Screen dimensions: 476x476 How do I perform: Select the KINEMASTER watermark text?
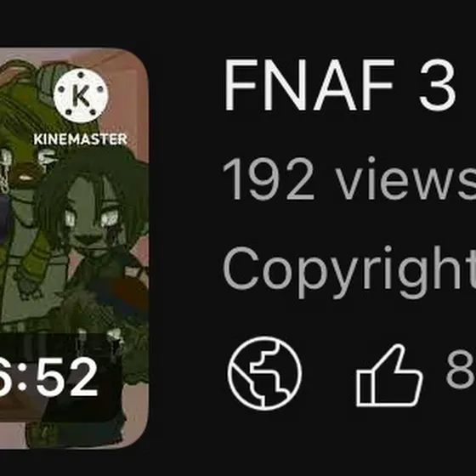coord(81,139)
